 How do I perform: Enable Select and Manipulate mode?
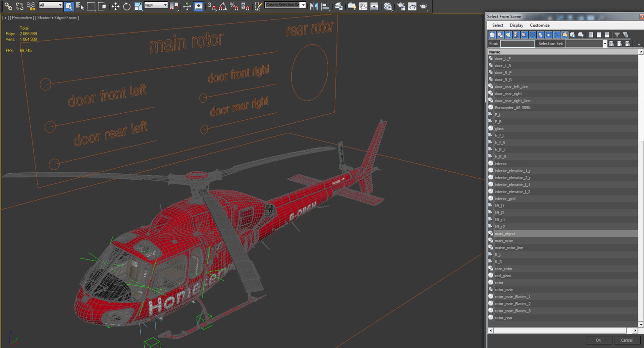coord(187,6)
